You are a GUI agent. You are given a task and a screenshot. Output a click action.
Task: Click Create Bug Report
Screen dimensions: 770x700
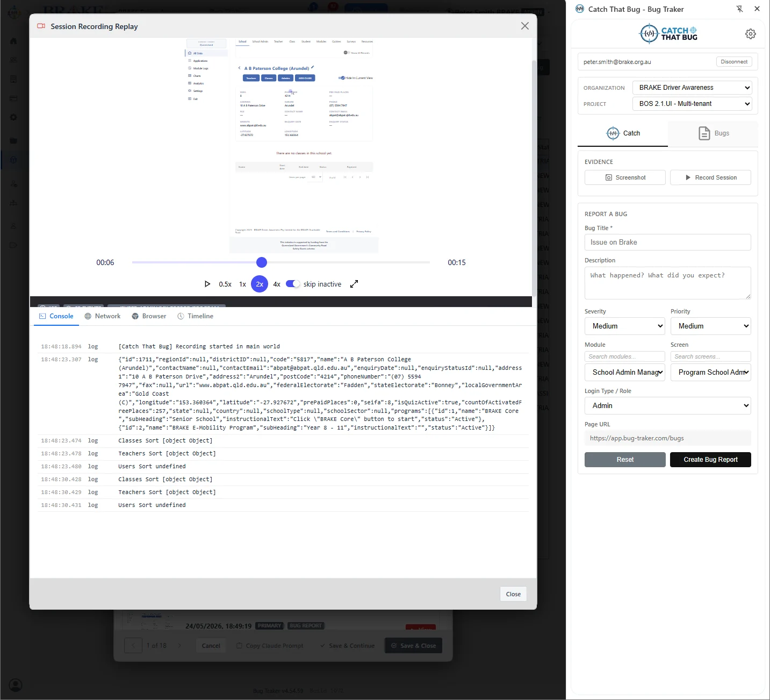coord(710,460)
